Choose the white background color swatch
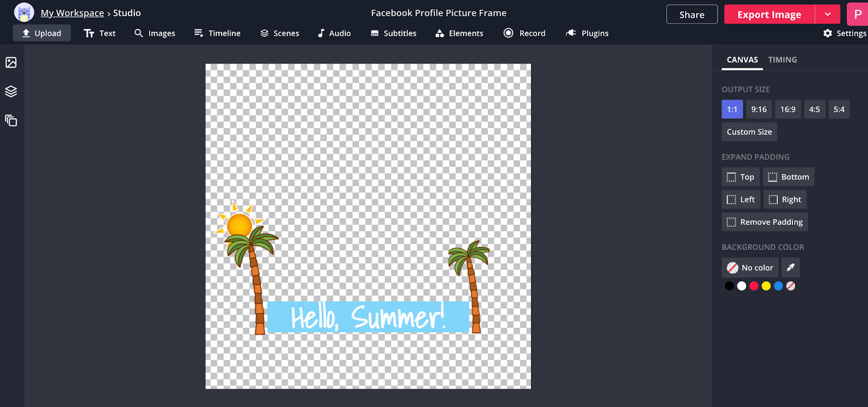 [x=742, y=286]
